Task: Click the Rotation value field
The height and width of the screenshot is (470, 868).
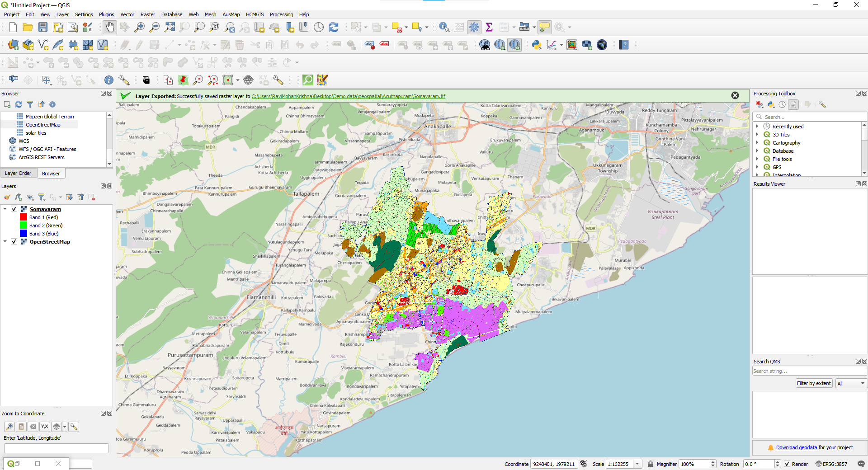Action: [759, 464]
